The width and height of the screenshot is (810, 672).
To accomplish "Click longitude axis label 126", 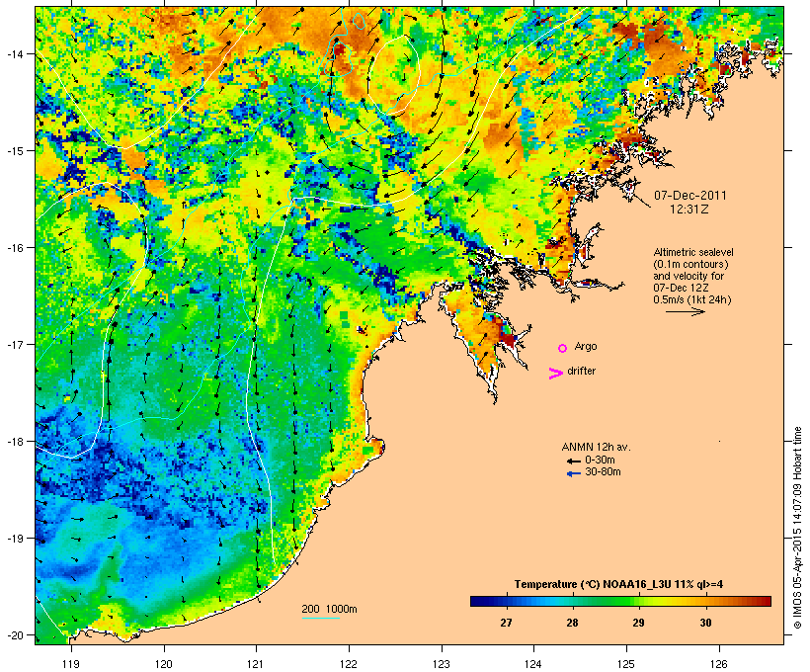I will click(x=719, y=664).
